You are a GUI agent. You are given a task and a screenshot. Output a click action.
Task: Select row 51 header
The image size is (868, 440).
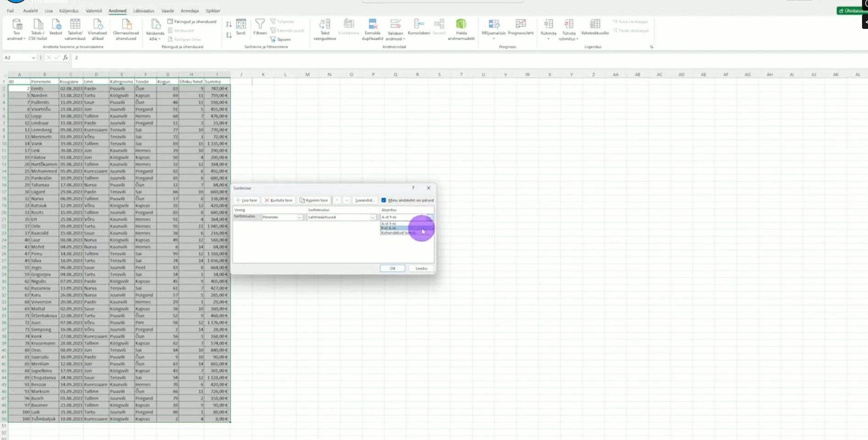(4, 426)
